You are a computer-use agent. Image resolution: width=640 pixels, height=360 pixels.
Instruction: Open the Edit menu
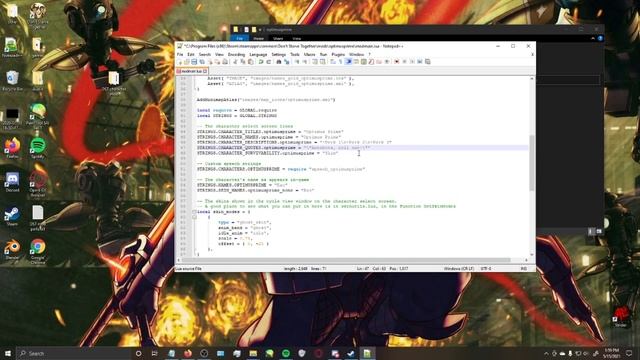coord(191,54)
